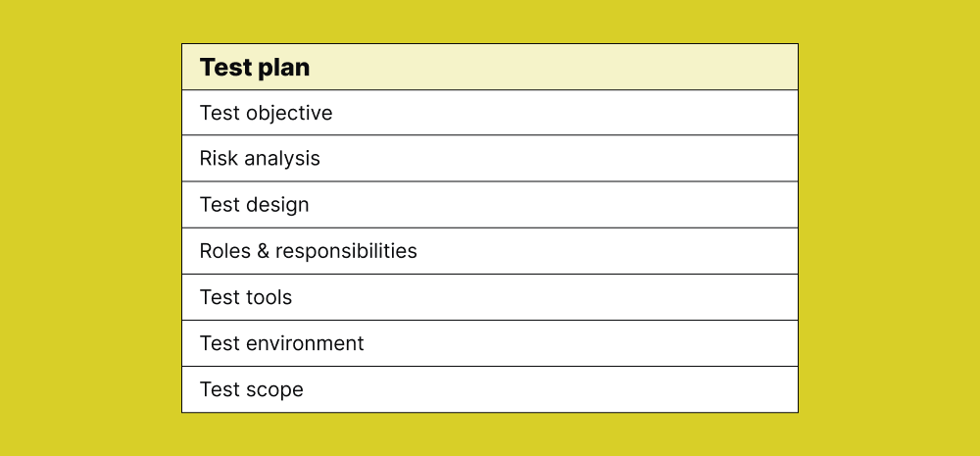Click the word "Roles"
Screen dimensions: 980x456
click(x=224, y=251)
